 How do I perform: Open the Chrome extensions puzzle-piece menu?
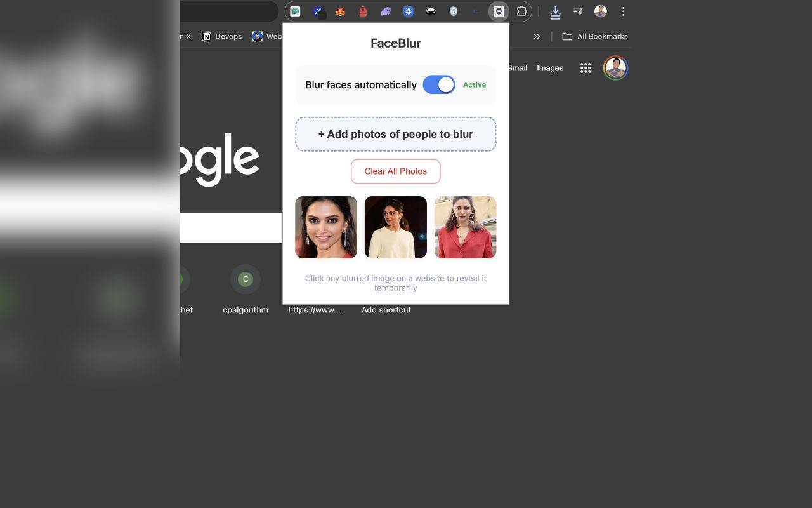521,11
